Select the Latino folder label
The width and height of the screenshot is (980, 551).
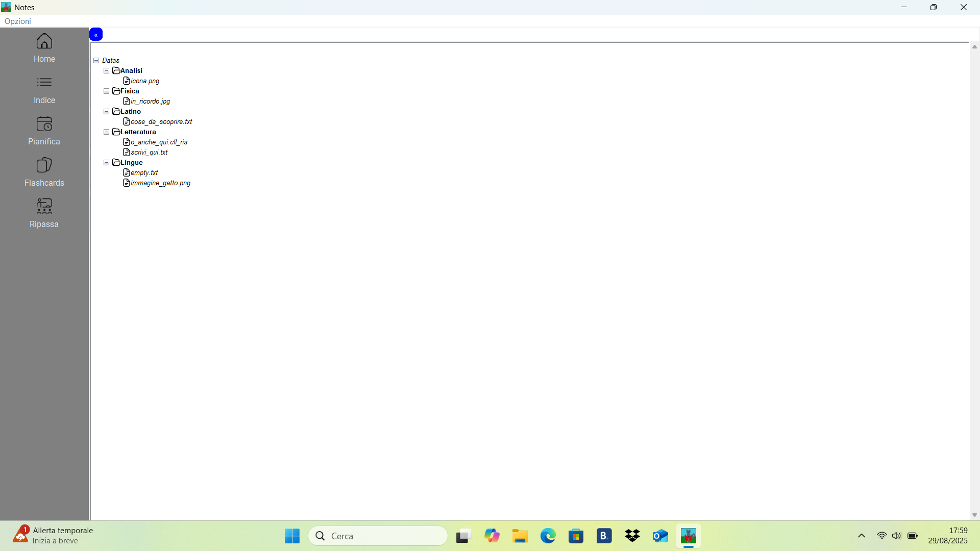tap(131, 112)
